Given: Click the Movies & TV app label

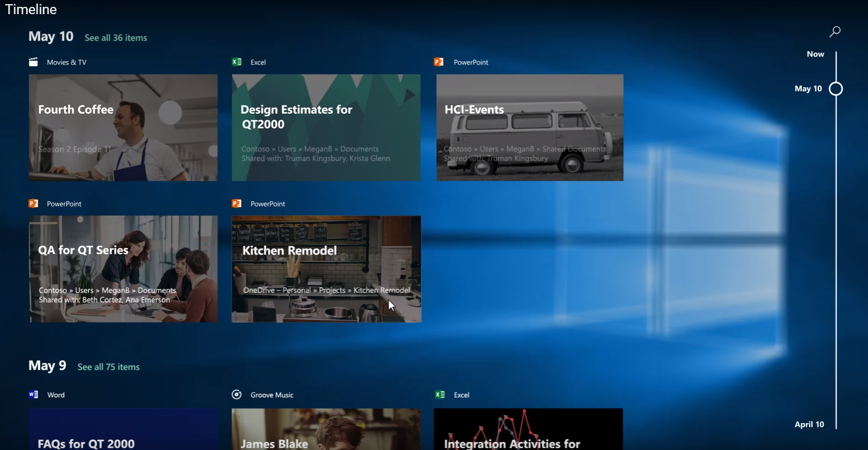Looking at the screenshot, I should coord(67,62).
